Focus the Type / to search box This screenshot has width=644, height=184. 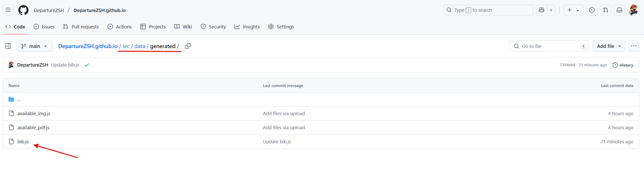(x=488, y=10)
